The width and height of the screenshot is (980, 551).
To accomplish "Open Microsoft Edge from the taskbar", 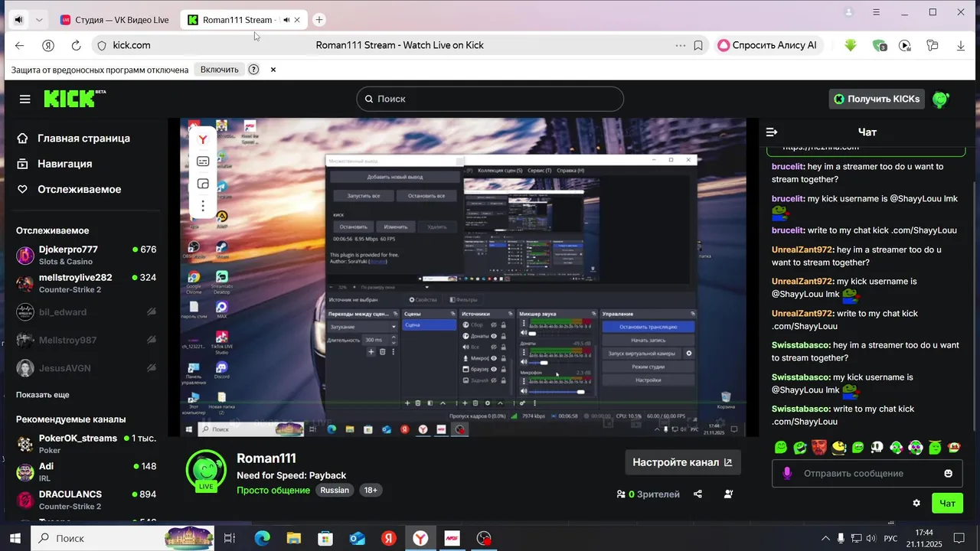I will [x=263, y=539].
